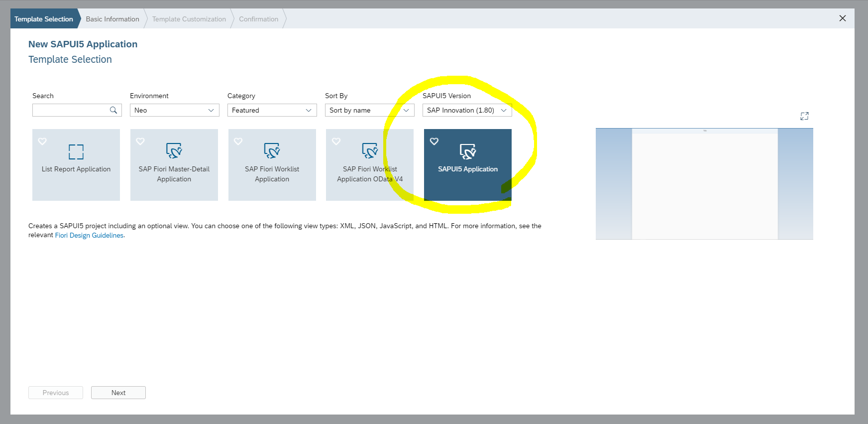Click the Next button
This screenshot has width=868, height=424.
point(118,393)
